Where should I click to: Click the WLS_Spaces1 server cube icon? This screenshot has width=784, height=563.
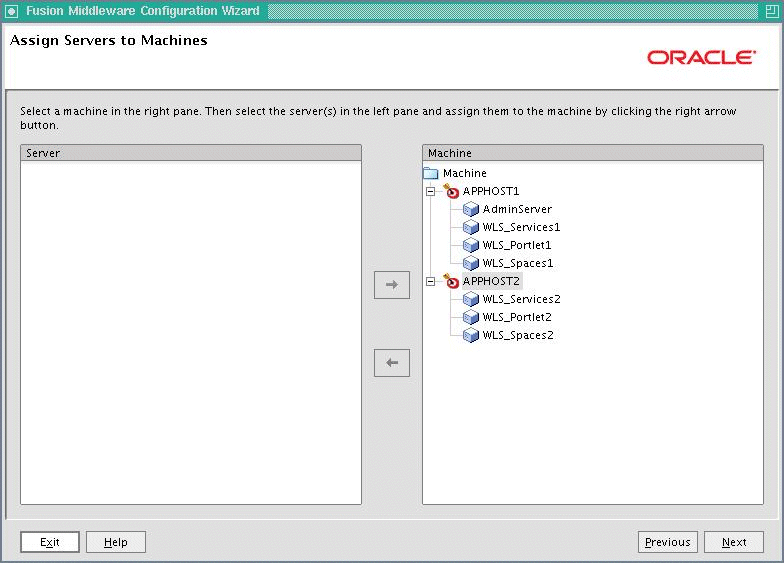(470, 264)
